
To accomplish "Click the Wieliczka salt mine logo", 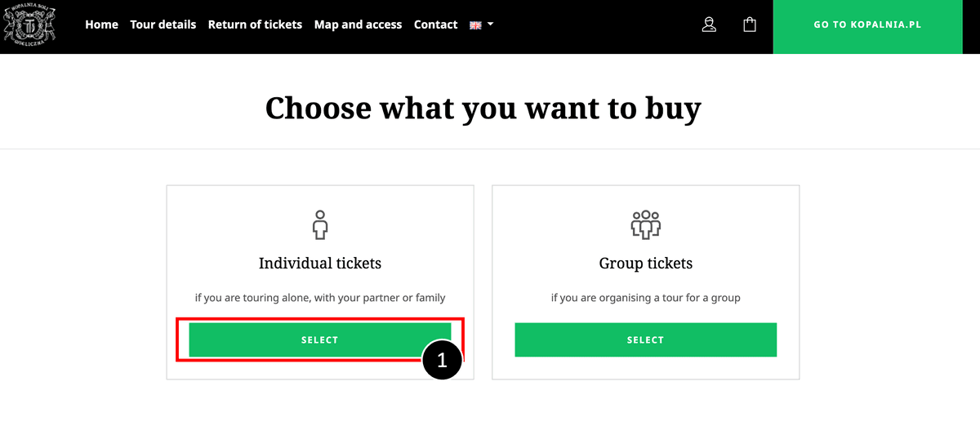I will 29,24.
